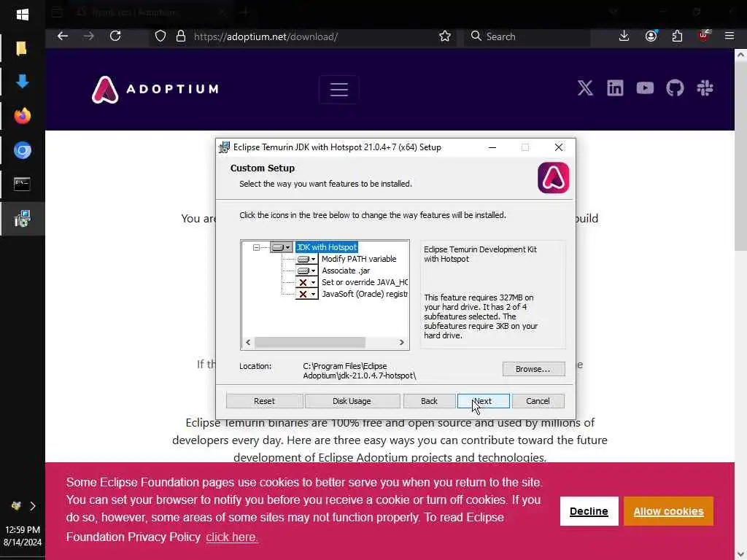
Task: Open Modify PATH variable feature dropdown
Action: pyautogui.click(x=307, y=259)
